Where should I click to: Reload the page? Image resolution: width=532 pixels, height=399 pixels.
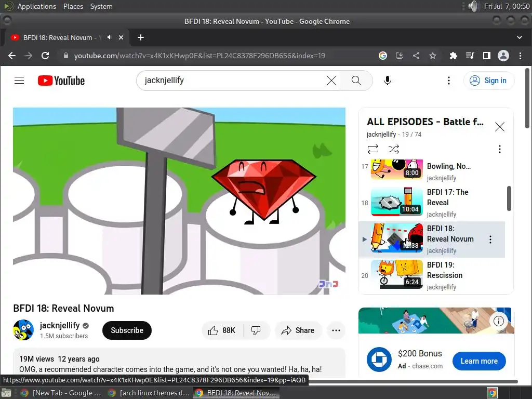tap(45, 56)
